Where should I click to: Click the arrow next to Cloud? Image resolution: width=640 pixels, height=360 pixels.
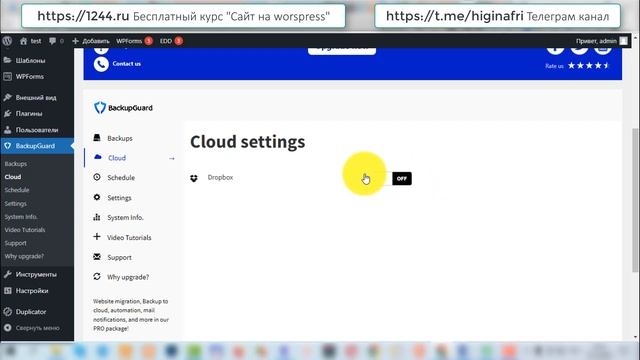[x=172, y=158]
